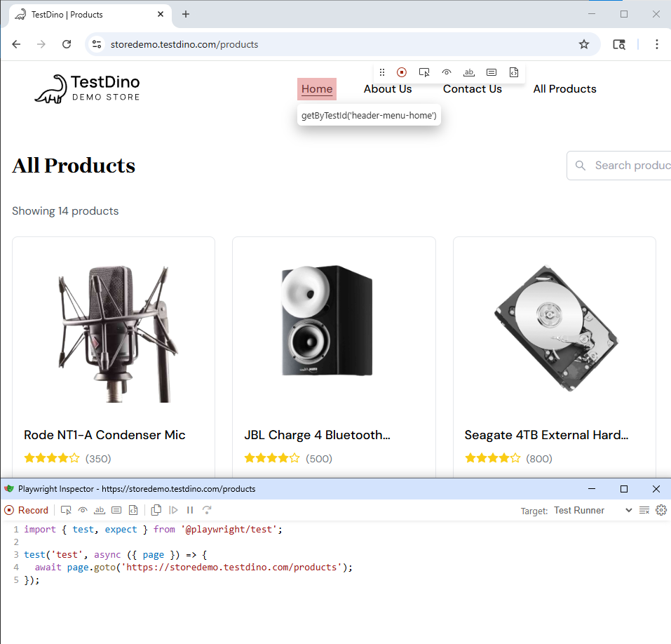Click the Seagate hard drive product image
This screenshot has width=671, height=644.
point(554,329)
